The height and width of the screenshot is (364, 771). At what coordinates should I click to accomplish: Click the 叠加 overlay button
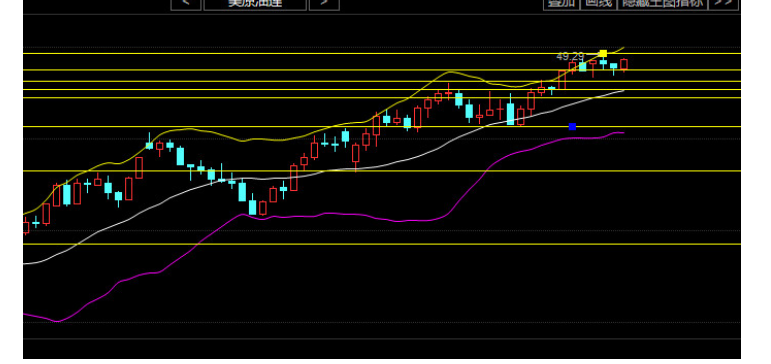561,4
